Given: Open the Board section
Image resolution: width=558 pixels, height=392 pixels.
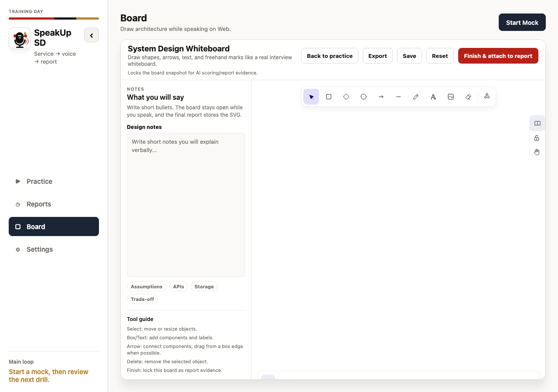Looking at the screenshot, I should click(54, 226).
